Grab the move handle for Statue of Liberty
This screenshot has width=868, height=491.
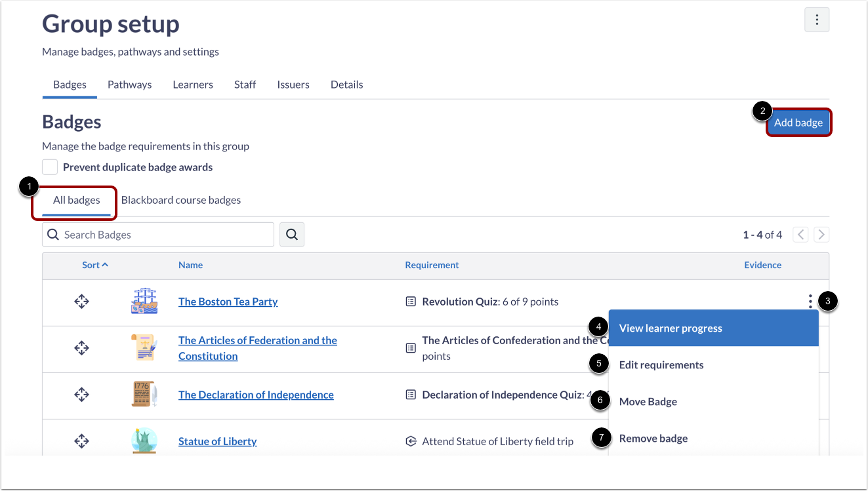(81, 441)
